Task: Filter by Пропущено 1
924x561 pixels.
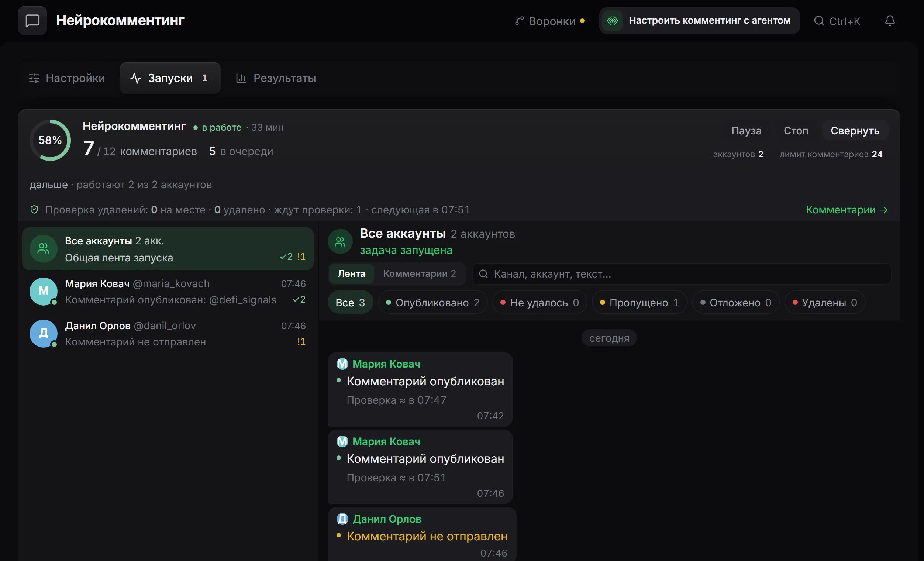Action: [x=639, y=302]
